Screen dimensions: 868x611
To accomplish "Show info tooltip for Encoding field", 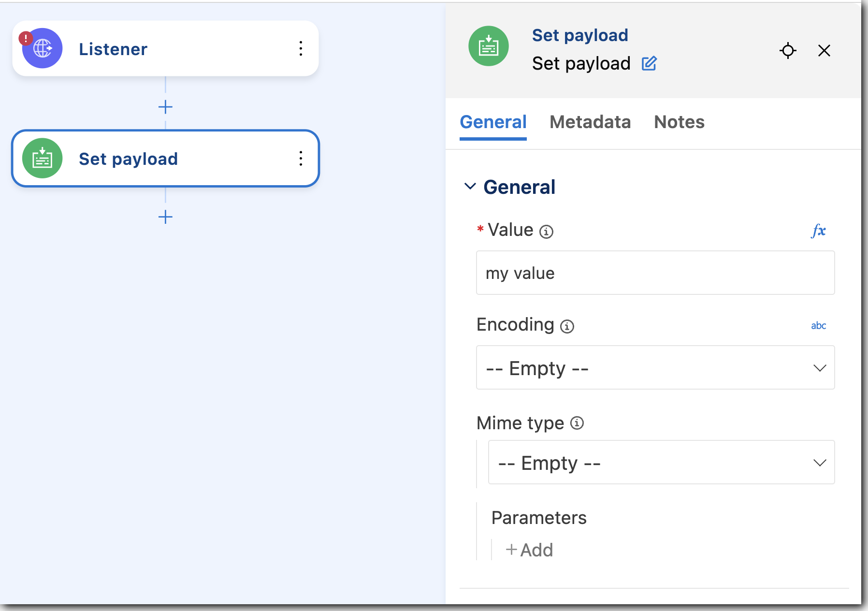I will point(567,326).
